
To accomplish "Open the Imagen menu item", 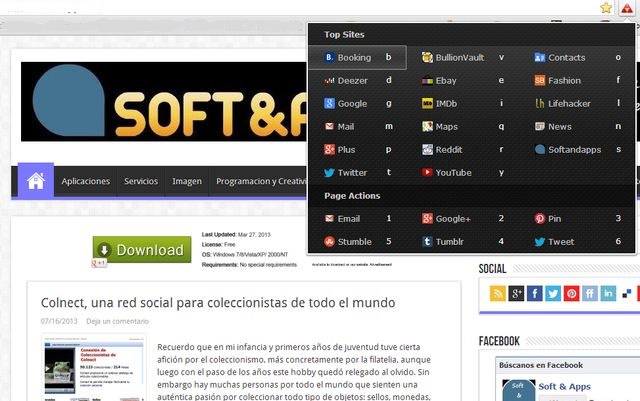I will click(187, 181).
